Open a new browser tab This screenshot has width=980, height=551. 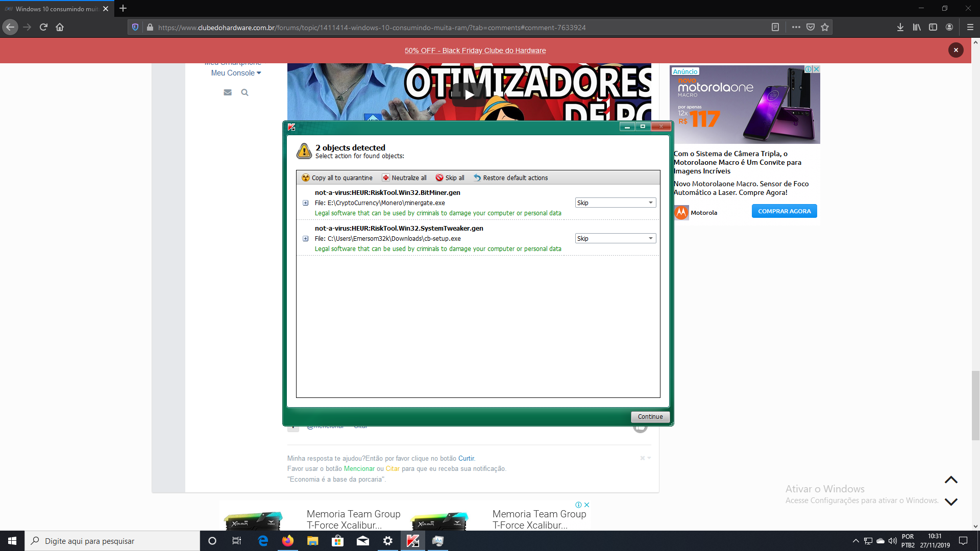click(123, 9)
